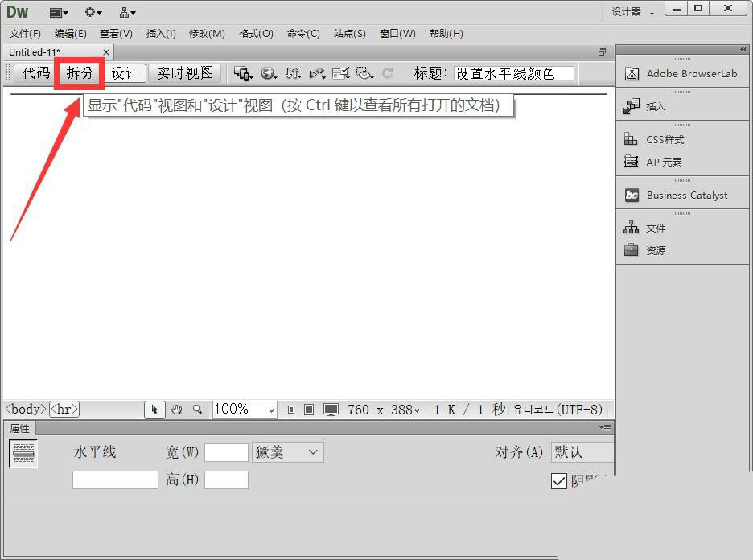Open the 插入(I) menu
Viewport: 753px width, 560px height.
coord(160,34)
